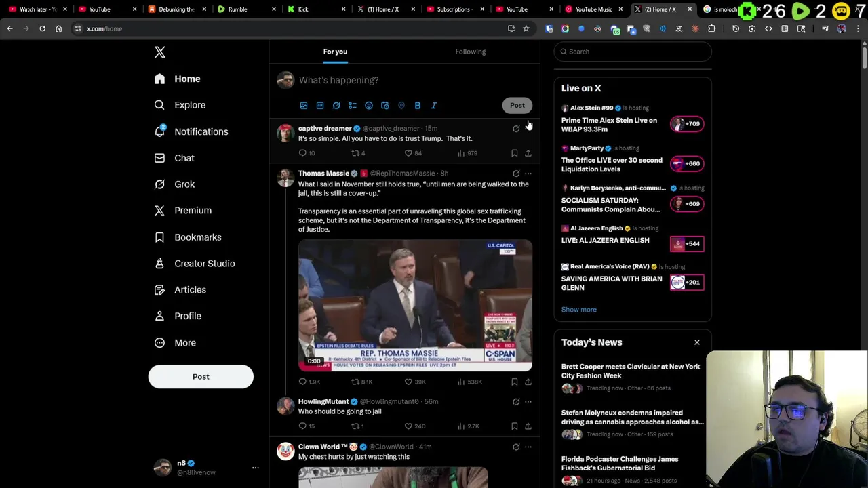Open account menu dots next to n8
The height and width of the screenshot is (488, 868).
(x=256, y=468)
